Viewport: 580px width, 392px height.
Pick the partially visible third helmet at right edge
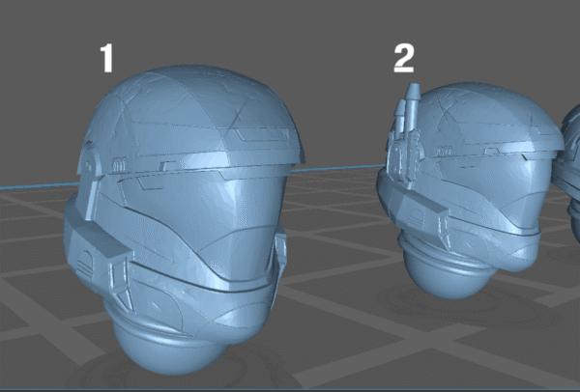click(570, 164)
